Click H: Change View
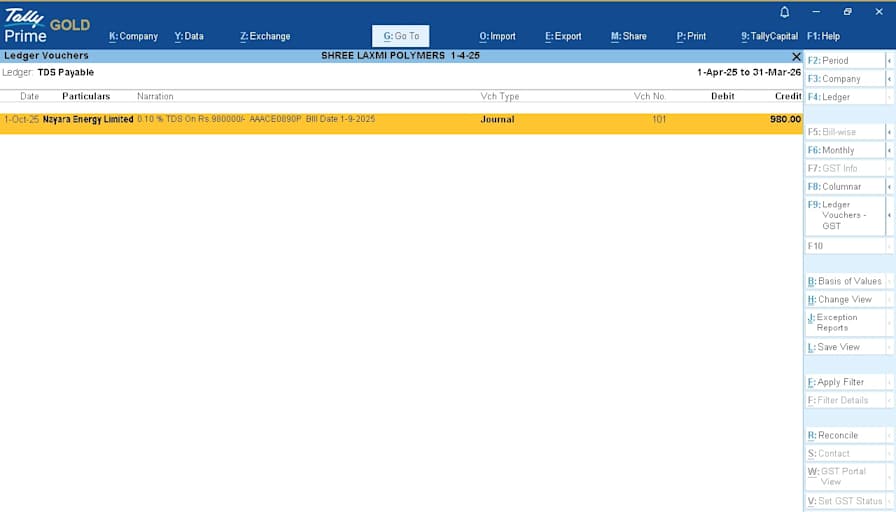Image resolution: width=896 pixels, height=512 pixels. coord(845,299)
